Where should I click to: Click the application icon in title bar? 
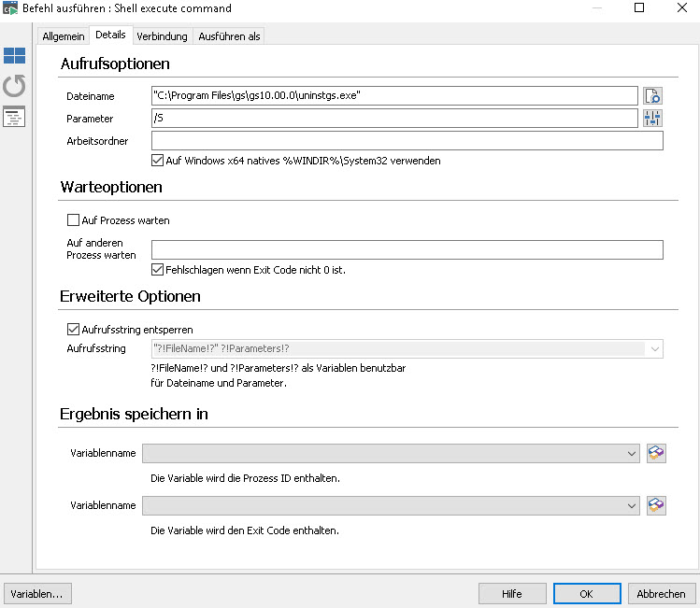click(x=10, y=8)
